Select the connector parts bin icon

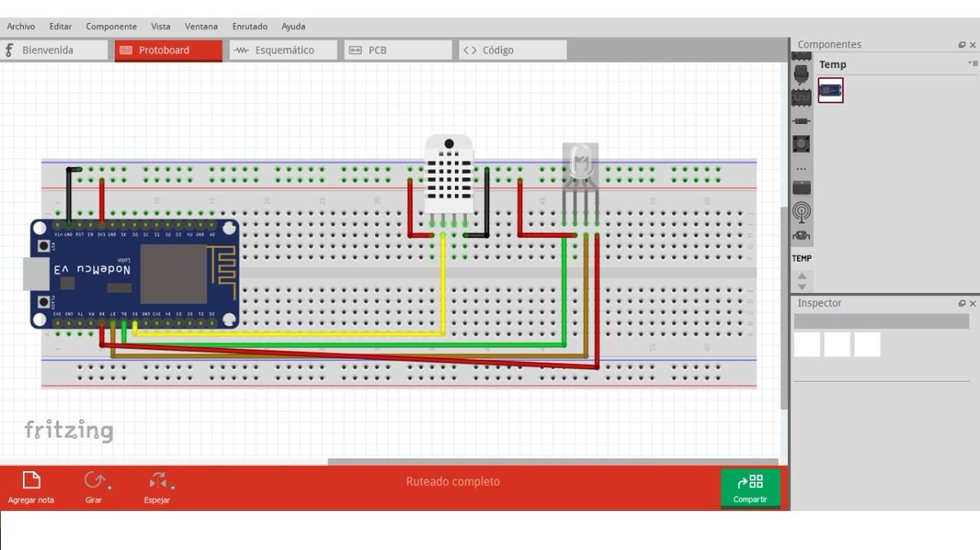click(802, 75)
